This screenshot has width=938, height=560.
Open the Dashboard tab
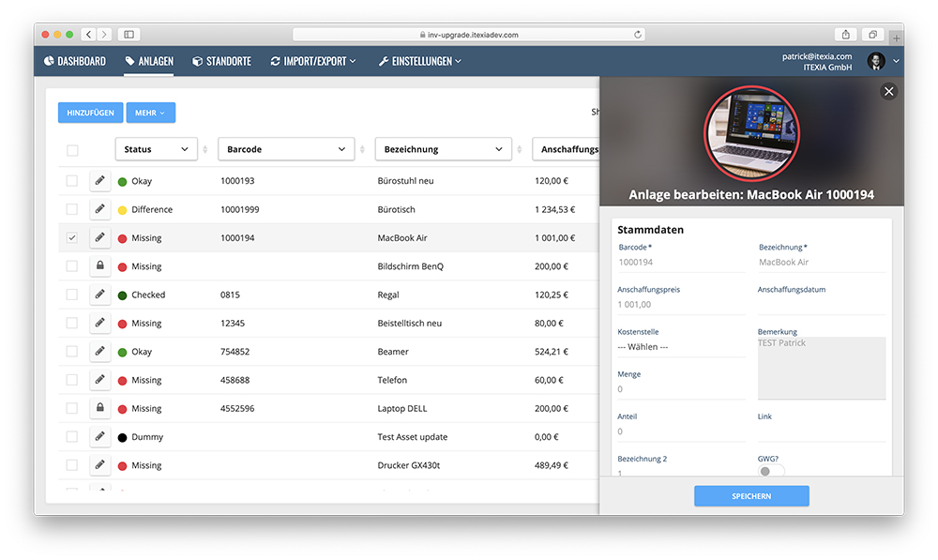pyautogui.click(x=75, y=61)
